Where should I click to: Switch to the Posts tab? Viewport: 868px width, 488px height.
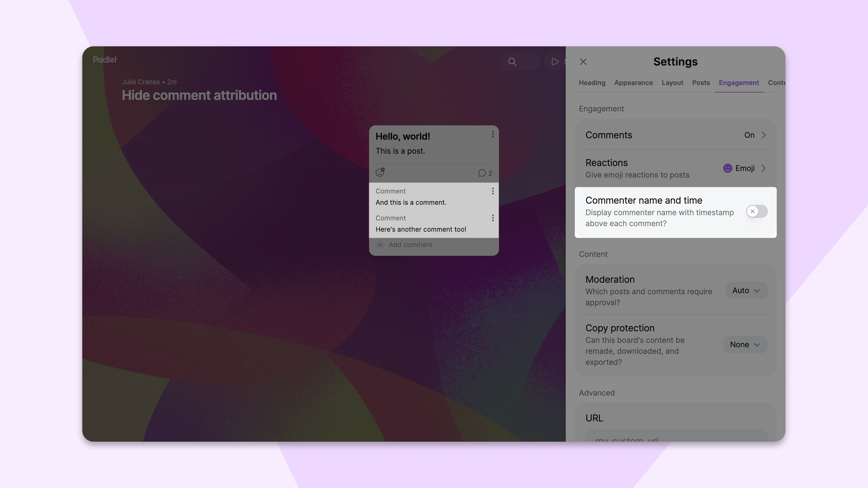click(701, 83)
